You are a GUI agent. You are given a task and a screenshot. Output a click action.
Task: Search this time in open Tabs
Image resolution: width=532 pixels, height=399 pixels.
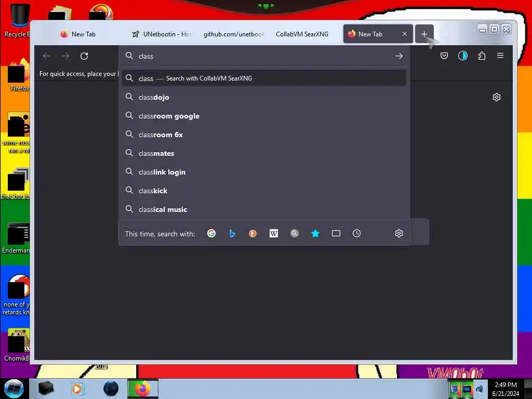coord(336,233)
